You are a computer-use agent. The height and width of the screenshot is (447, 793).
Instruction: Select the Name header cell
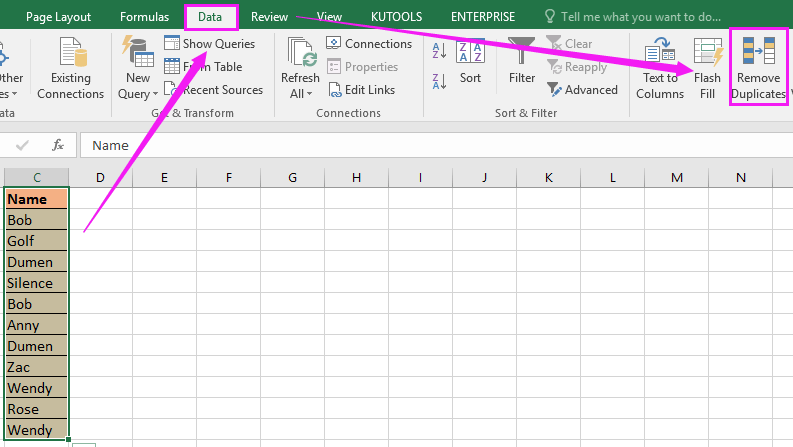coord(36,199)
